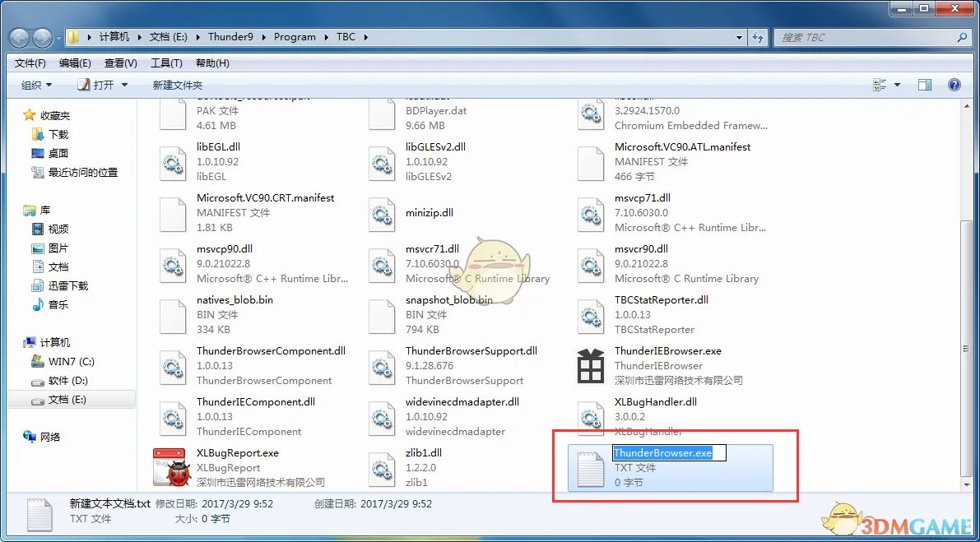Click the help question mark icon
The height and width of the screenshot is (542, 980).
point(954,85)
